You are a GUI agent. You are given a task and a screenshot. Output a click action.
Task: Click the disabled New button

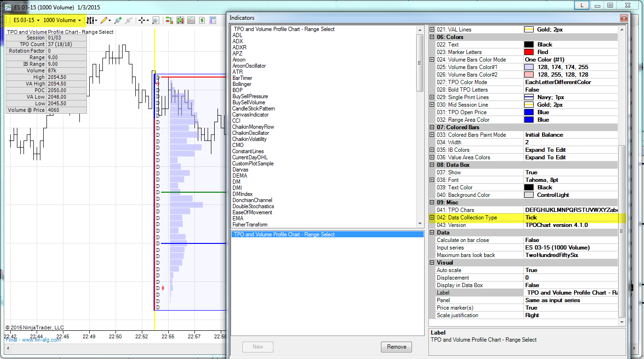tap(258, 347)
